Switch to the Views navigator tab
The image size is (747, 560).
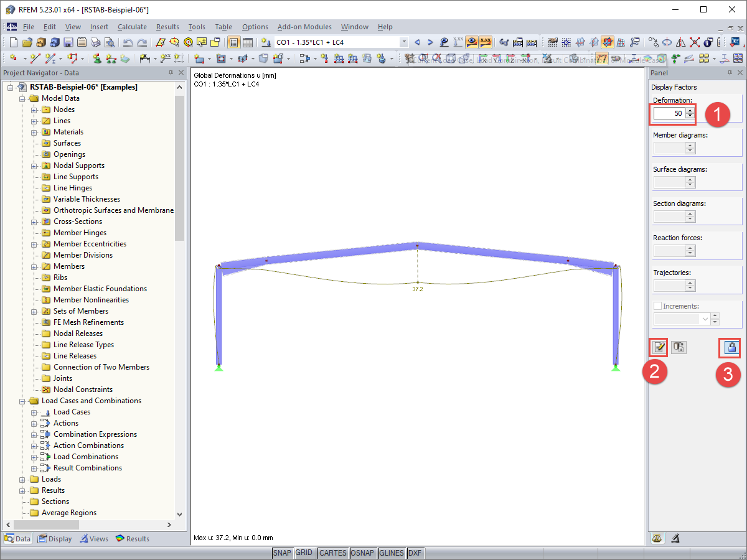pos(94,539)
